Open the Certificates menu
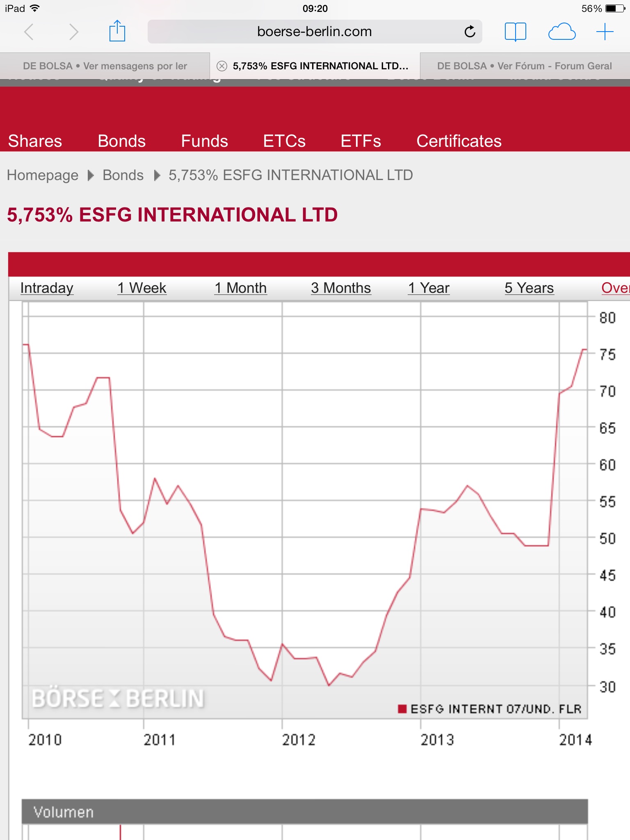The image size is (630, 840). click(459, 141)
